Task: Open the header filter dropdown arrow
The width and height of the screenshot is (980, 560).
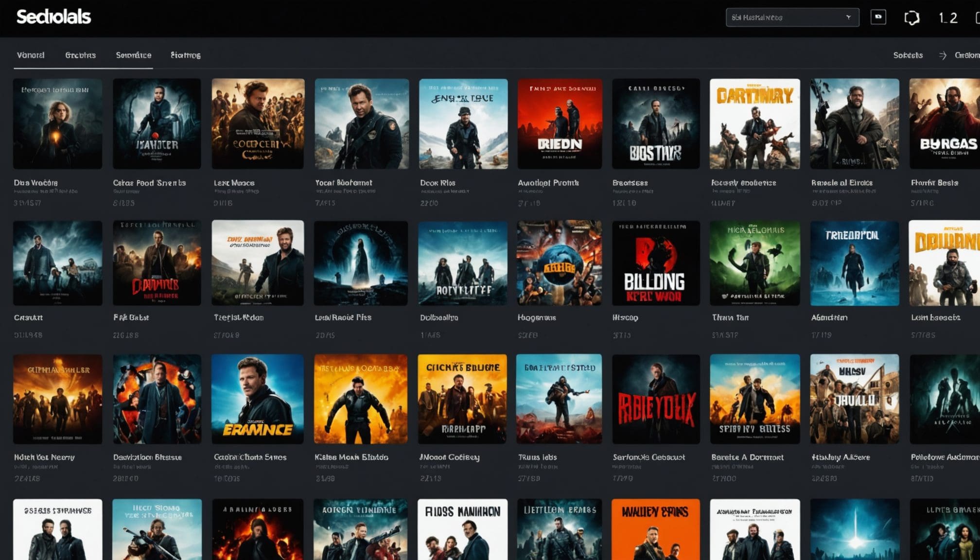Action: (x=848, y=17)
